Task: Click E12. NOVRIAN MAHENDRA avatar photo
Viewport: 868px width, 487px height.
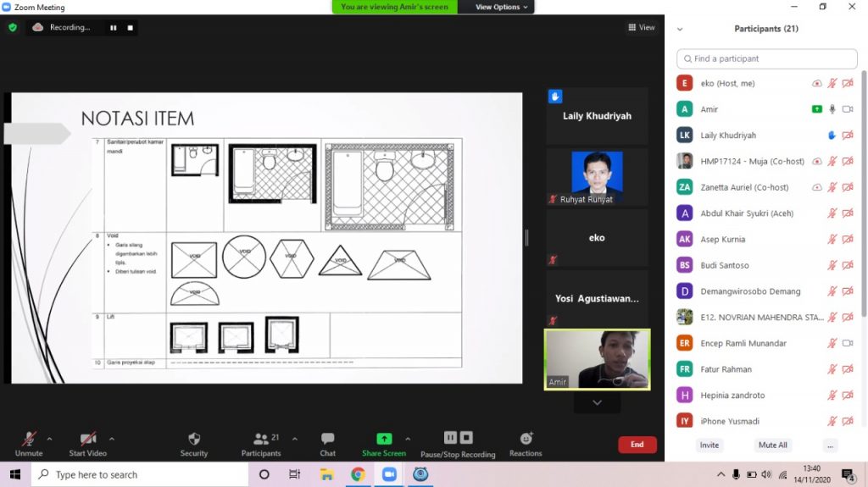Action: [x=685, y=317]
